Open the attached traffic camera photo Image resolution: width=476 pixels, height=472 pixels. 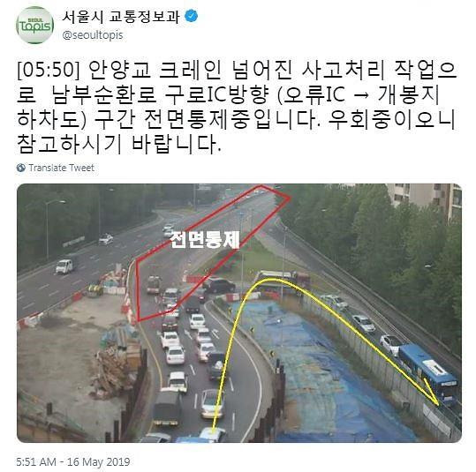pyautogui.click(x=239, y=312)
